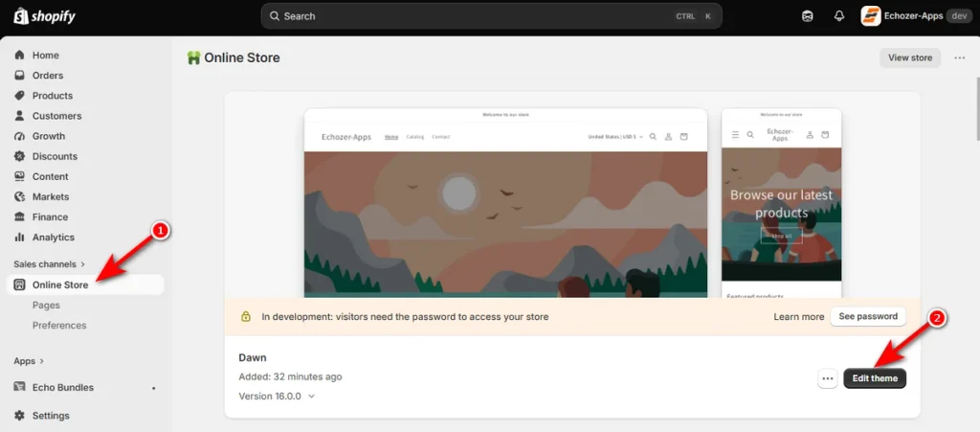Image resolution: width=980 pixels, height=432 pixels.
Task: Click the mobile theme preview thumbnail
Action: coord(781,202)
